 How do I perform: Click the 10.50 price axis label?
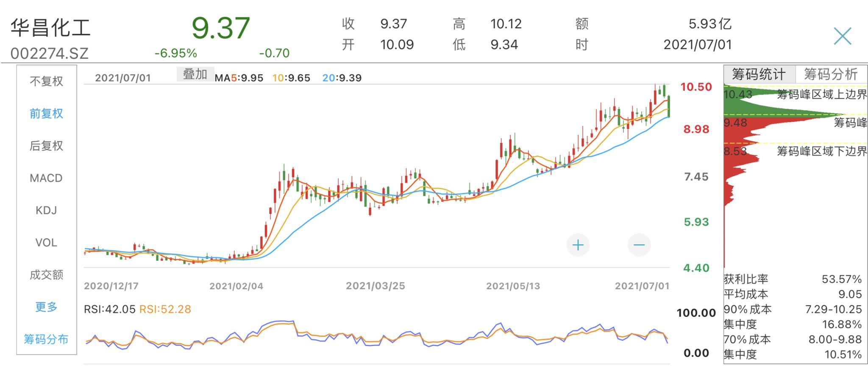tap(696, 87)
